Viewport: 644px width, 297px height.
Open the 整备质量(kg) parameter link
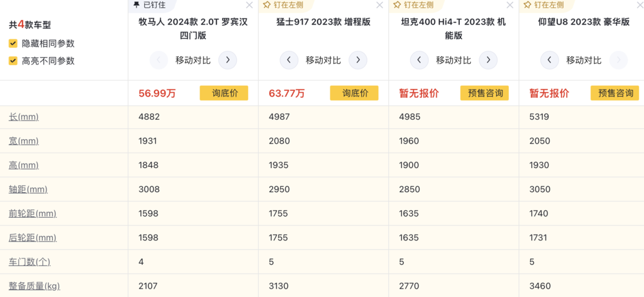pos(32,286)
